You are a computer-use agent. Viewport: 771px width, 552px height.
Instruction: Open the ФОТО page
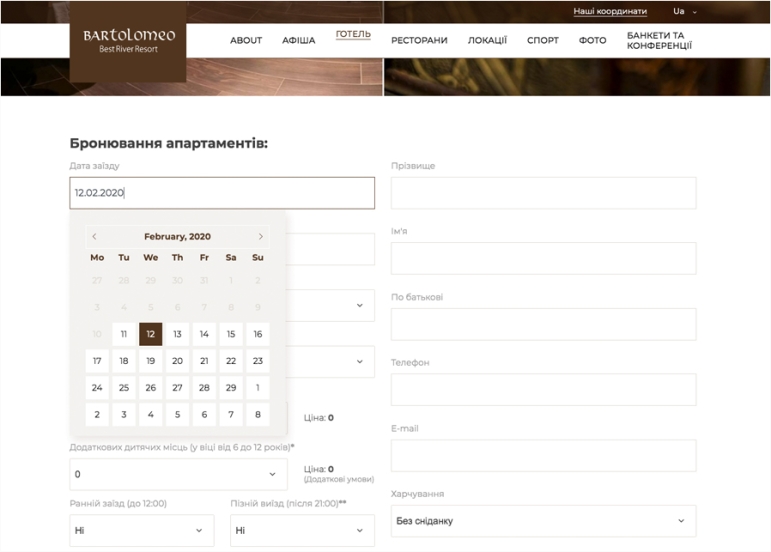point(592,41)
